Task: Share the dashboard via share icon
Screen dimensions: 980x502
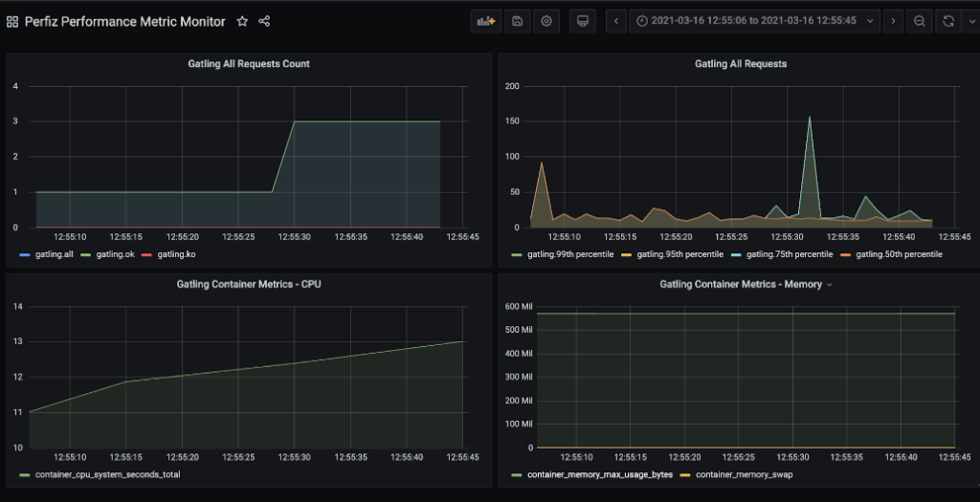Action: 265,21
